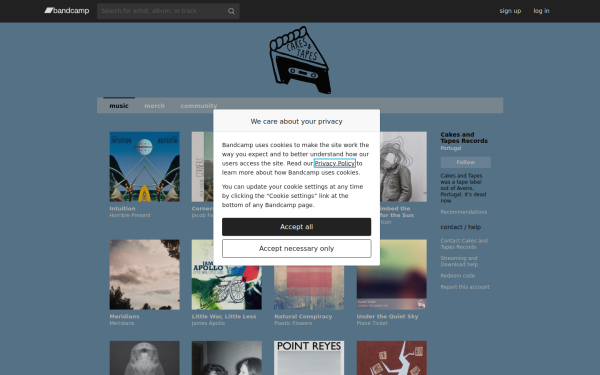Screen dimensions: 600x375
Task: Click the Accept all button
Action: point(297,227)
